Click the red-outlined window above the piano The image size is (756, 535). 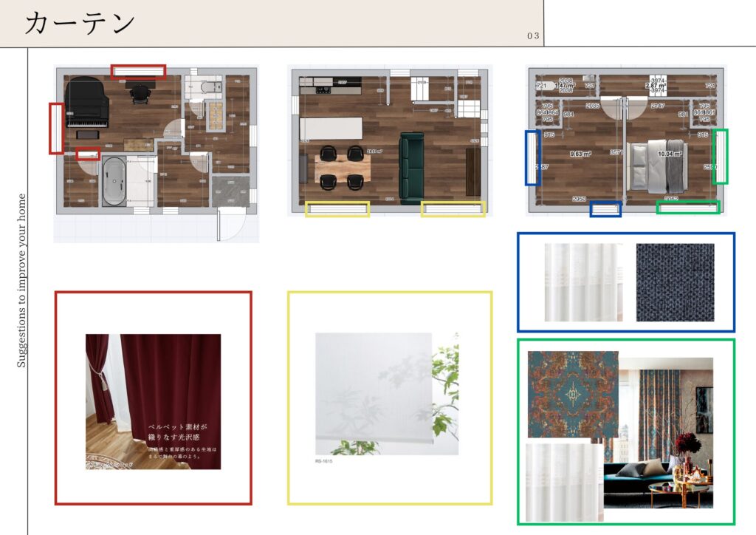[138, 71]
